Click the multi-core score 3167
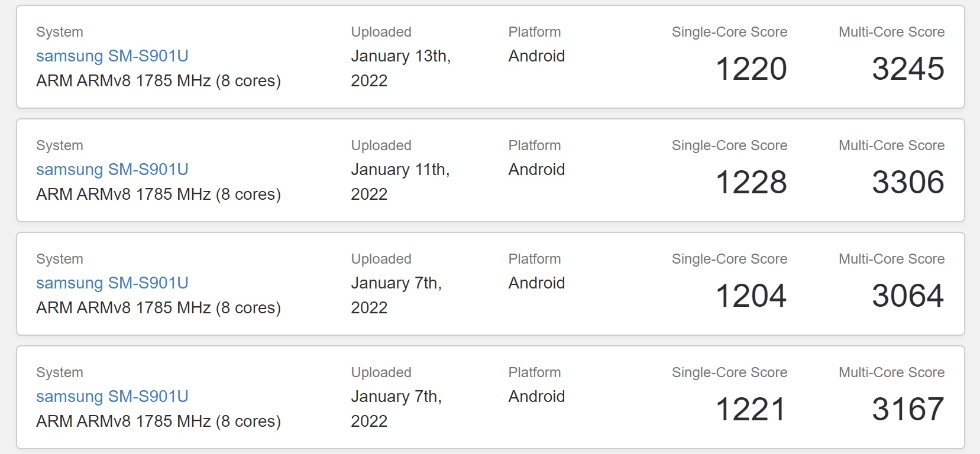Screen dimensions: 980x454 [x=908, y=409]
